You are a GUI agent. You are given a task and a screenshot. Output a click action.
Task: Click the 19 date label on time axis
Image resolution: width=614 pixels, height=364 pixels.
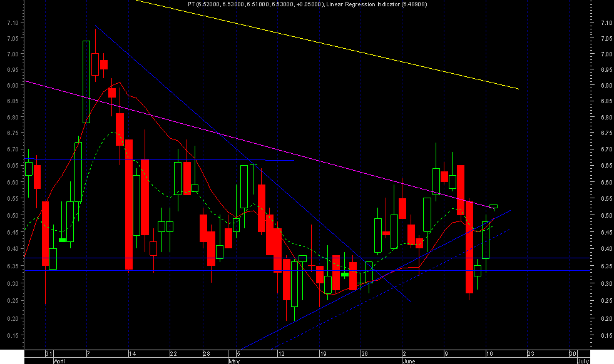pyautogui.click(x=323, y=354)
